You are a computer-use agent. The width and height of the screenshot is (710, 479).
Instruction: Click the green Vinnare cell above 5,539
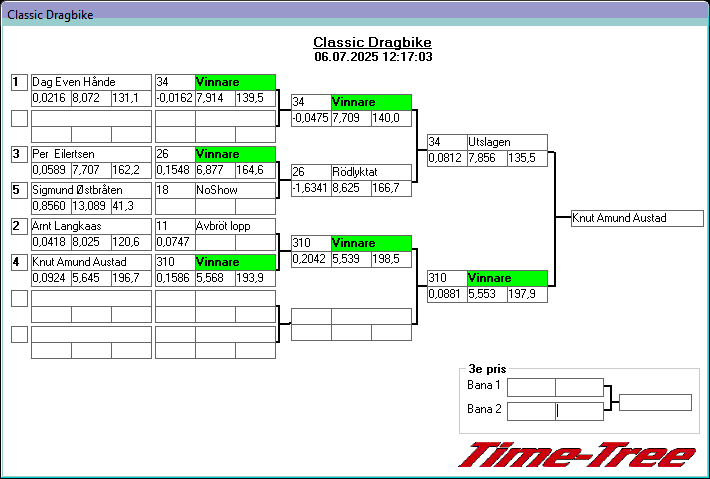point(371,243)
